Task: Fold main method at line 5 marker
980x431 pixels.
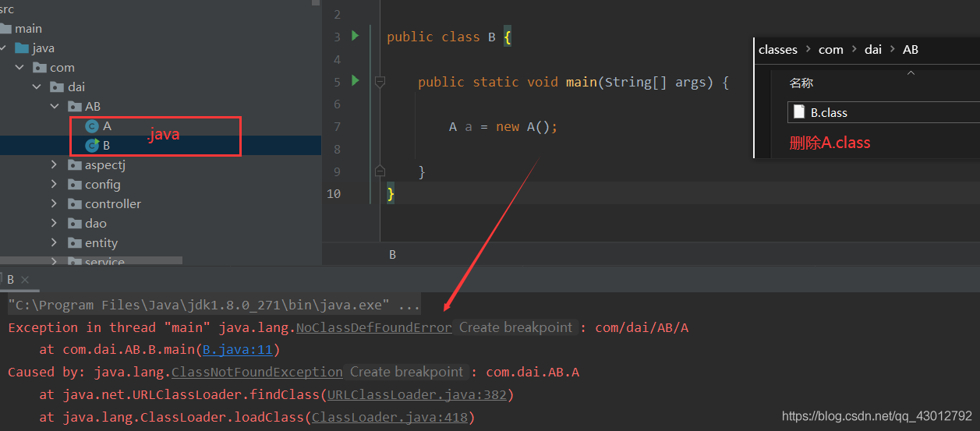Action: click(380, 81)
